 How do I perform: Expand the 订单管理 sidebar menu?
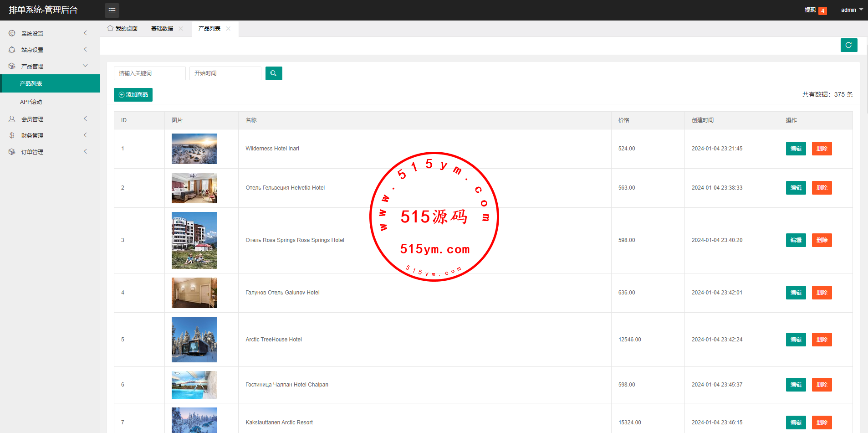click(50, 152)
